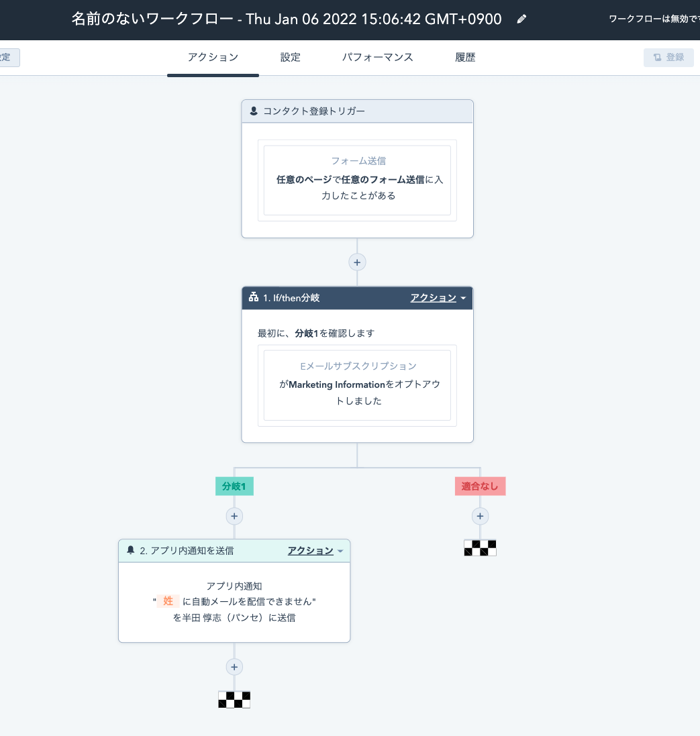Open the フォーム送信 trigger condition box

357,180
